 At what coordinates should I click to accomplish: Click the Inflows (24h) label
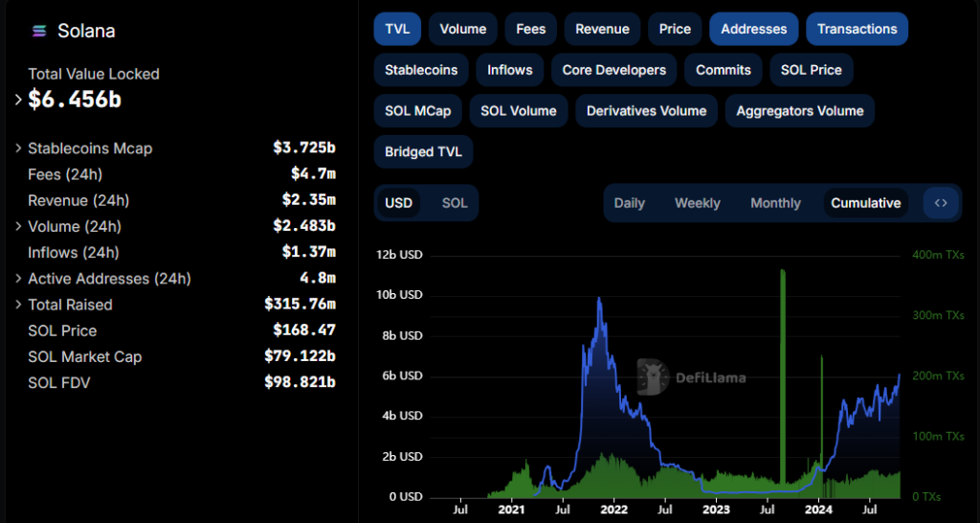[x=73, y=252]
